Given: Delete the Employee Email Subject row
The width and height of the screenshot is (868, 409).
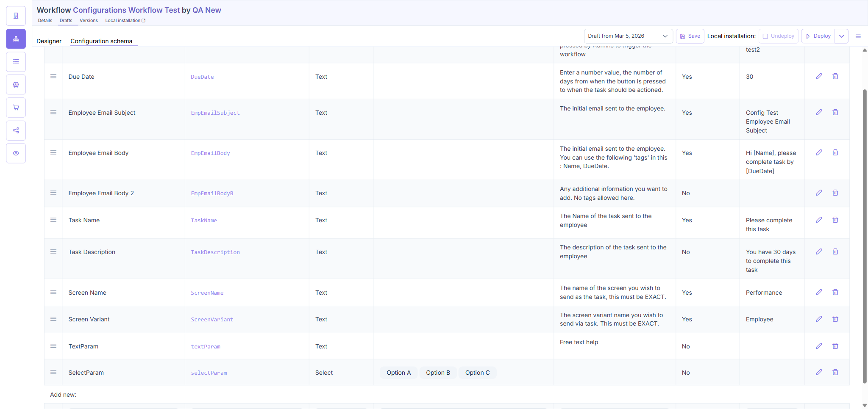Looking at the screenshot, I should point(835,112).
